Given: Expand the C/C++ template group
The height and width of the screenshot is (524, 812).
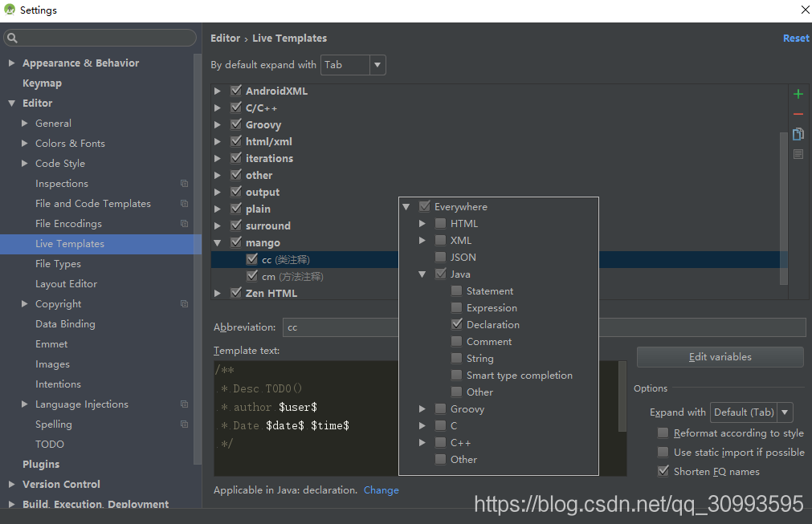Looking at the screenshot, I should click(x=218, y=108).
